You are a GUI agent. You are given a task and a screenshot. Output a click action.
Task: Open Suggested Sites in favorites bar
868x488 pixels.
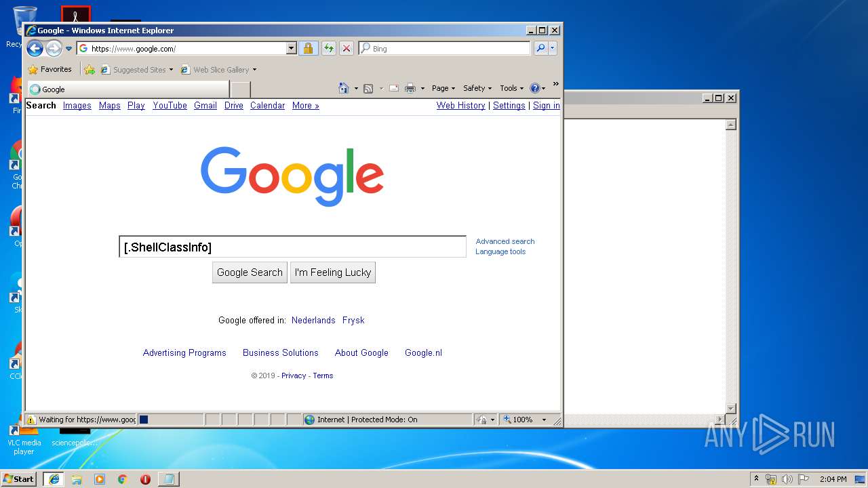click(136, 69)
